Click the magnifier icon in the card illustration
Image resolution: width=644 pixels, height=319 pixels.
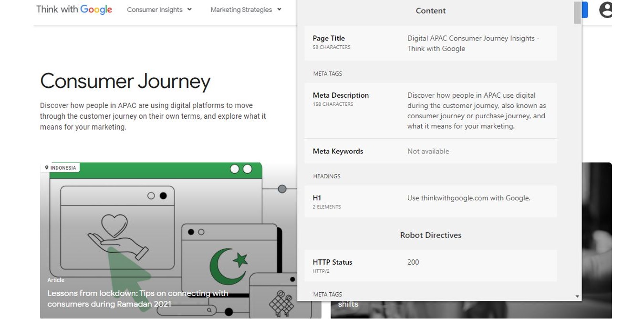click(x=210, y=309)
